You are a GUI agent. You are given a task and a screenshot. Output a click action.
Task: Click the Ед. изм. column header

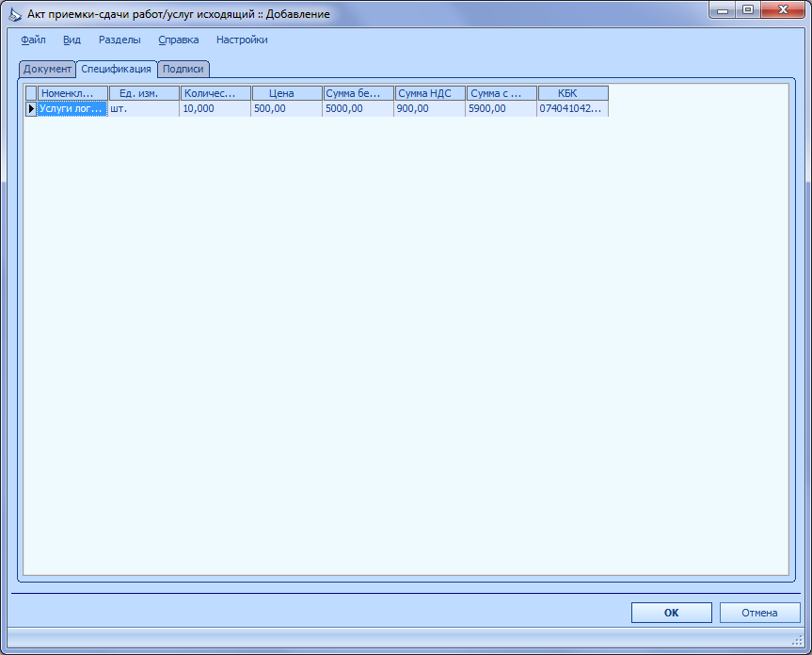click(x=144, y=93)
